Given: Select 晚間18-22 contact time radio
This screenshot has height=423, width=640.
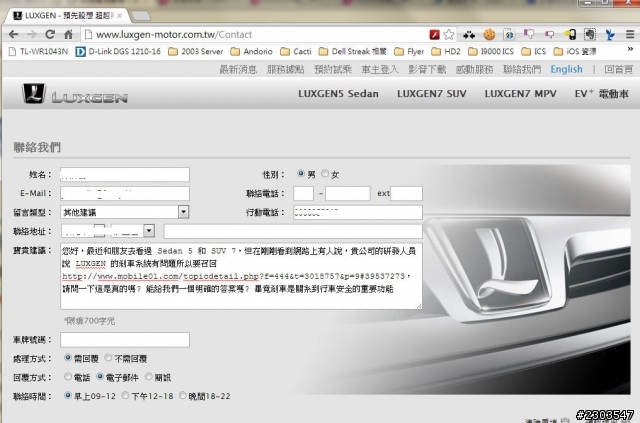Looking at the screenshot, I should tap(182, 395).
